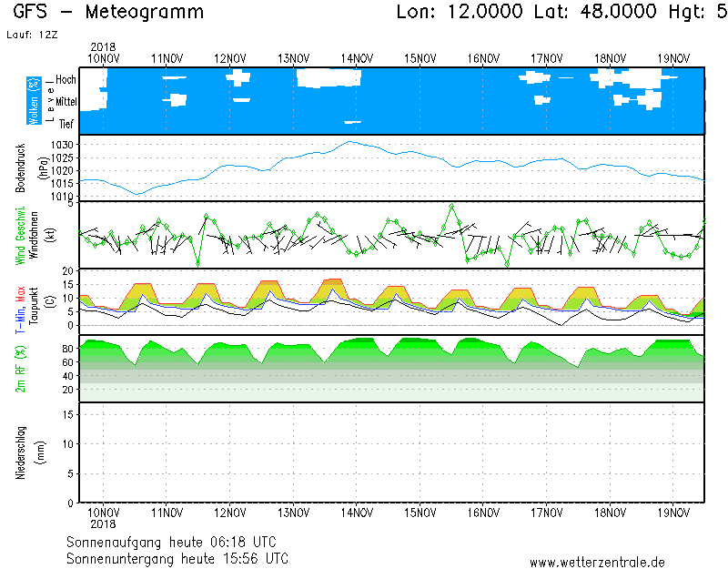Click the 14NOV marker on the top axis

coord(356,58)
